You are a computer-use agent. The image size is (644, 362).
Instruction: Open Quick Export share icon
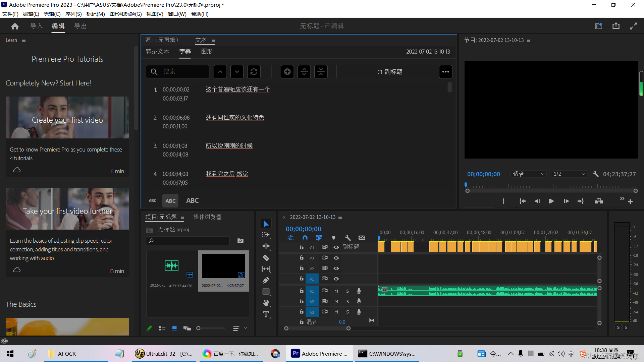pyautogui.click(x=616, y=26)
